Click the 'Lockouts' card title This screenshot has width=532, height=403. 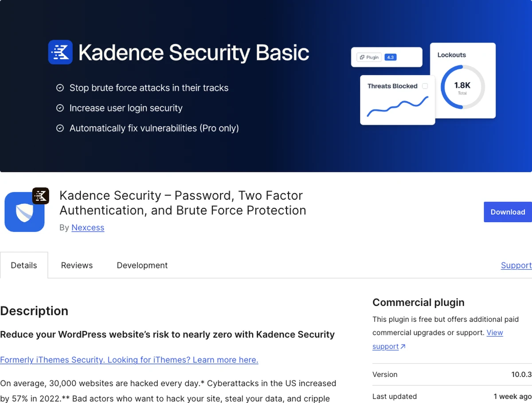click(452, 55)
